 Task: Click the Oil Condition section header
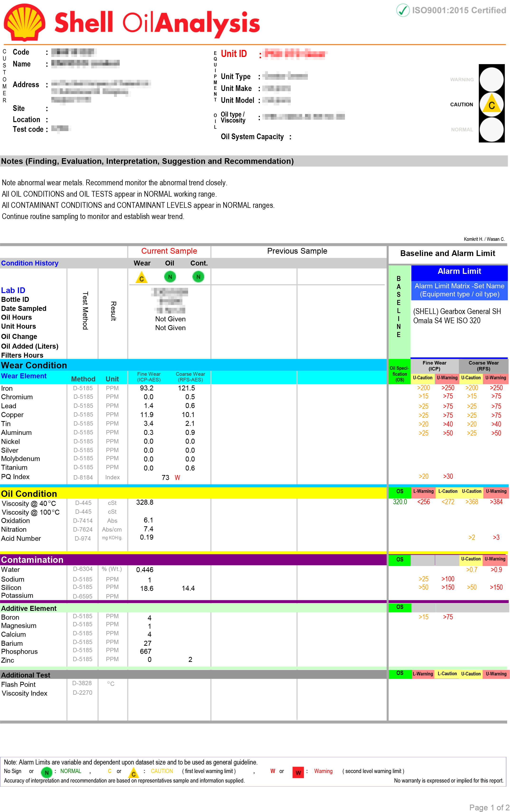tap(193, 493)
